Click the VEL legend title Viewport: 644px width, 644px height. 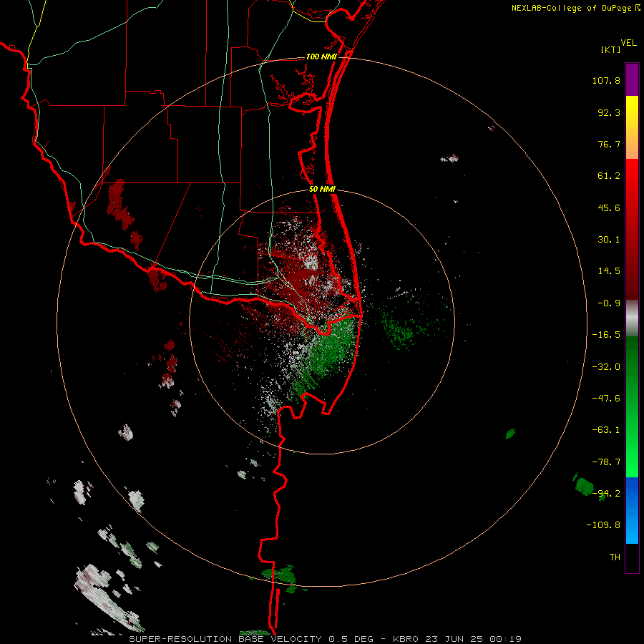click(x=628, y=43)
